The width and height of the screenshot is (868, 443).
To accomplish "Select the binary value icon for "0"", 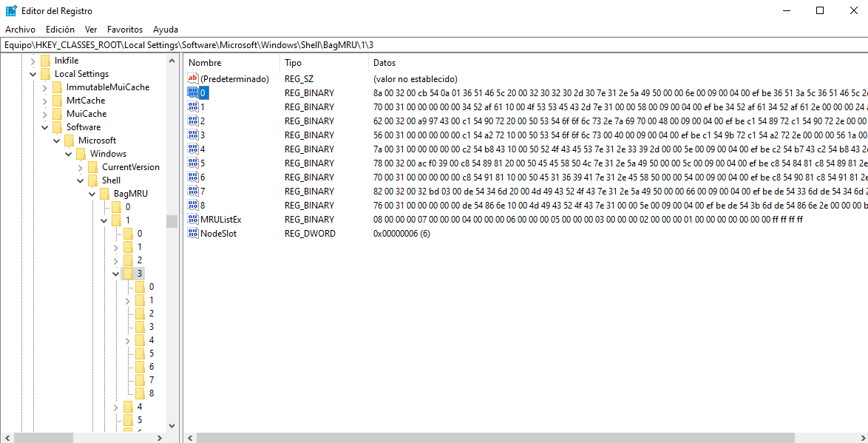I will (x=193, y=92).
